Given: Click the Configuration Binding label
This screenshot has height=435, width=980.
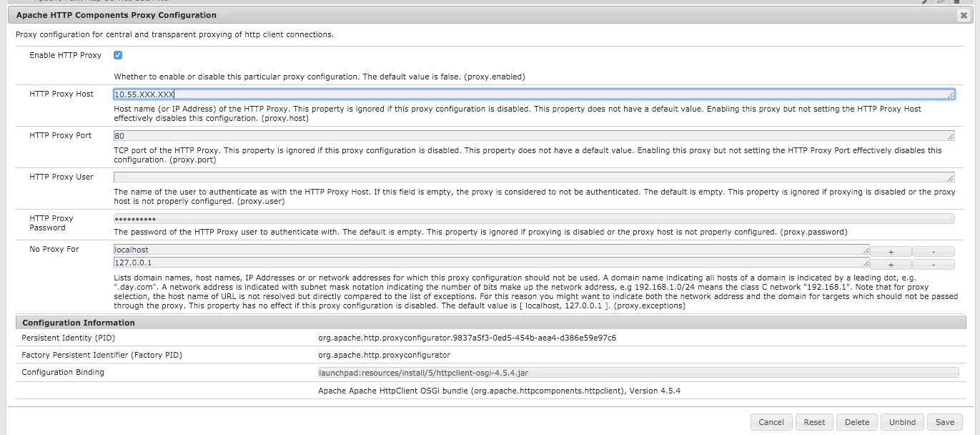Looking at the screenshot, I should tap(63, 372).
